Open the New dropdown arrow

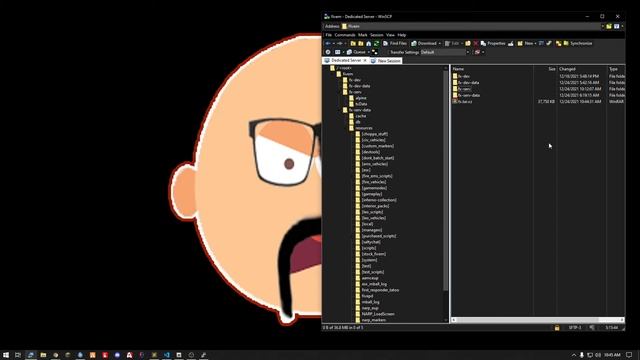point(536,43)
